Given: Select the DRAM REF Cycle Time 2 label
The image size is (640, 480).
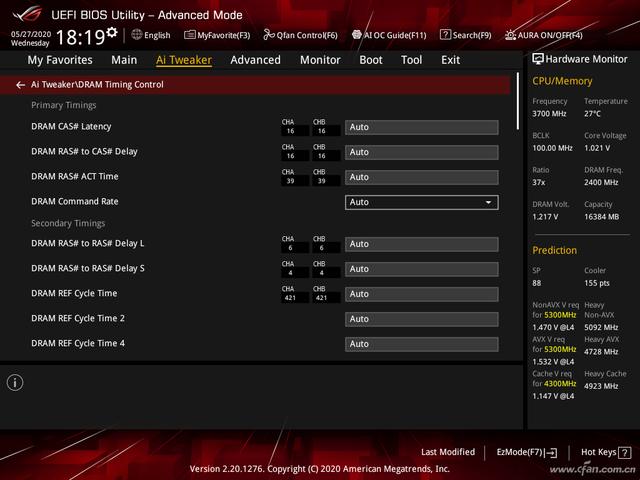Looking at the screenshot, I should [x=78, y=318].
